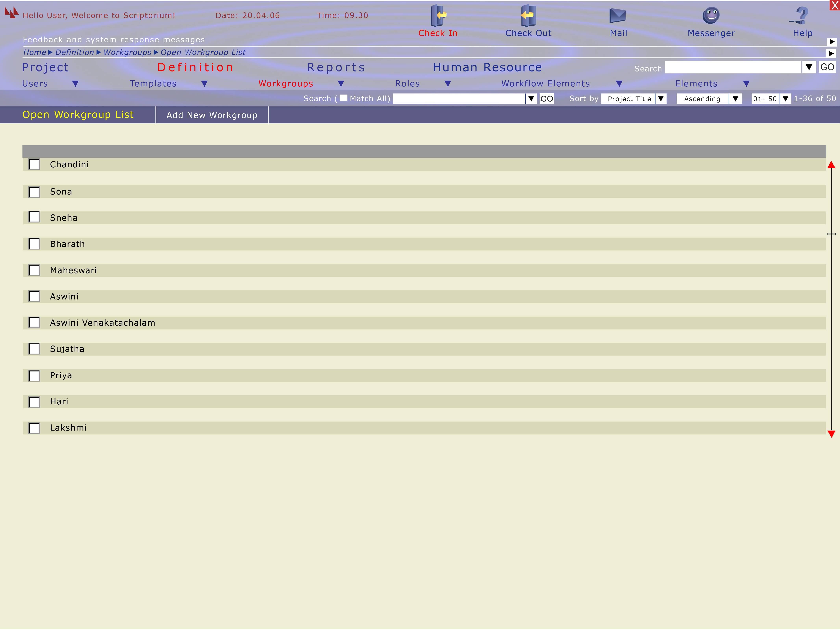
Task: Enable the Match All checkbox
Action: click(343, 98)
